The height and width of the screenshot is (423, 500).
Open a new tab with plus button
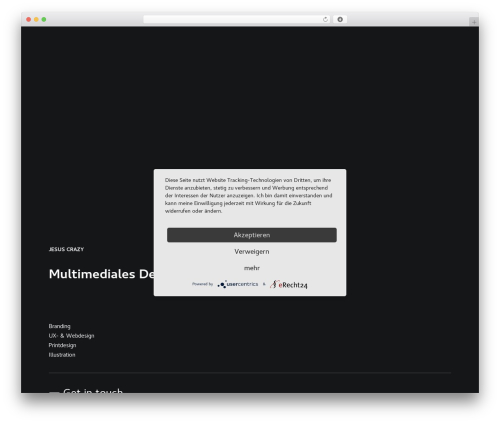pos(474,22)
